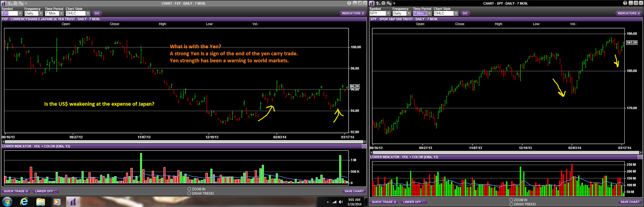The height and width of the screenshot is (207, 644).
Task: Click GO in the FXY chart window
Action: click(97, 13)
